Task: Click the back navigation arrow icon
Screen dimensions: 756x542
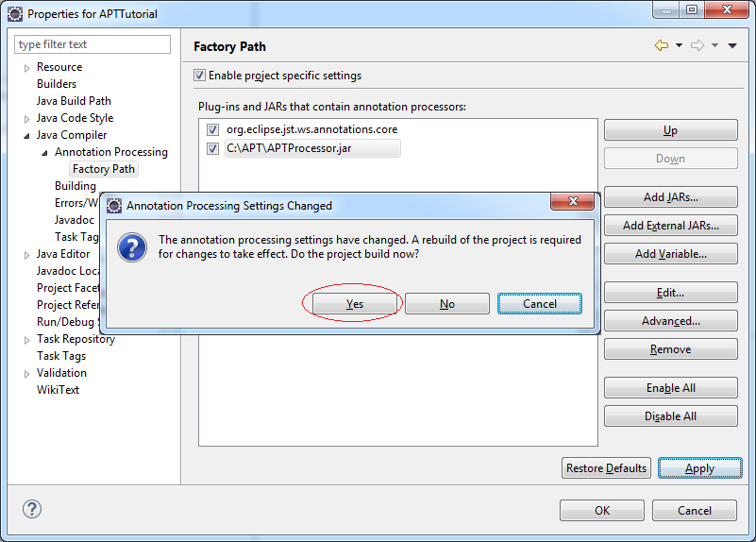Action: pos(662,45)
